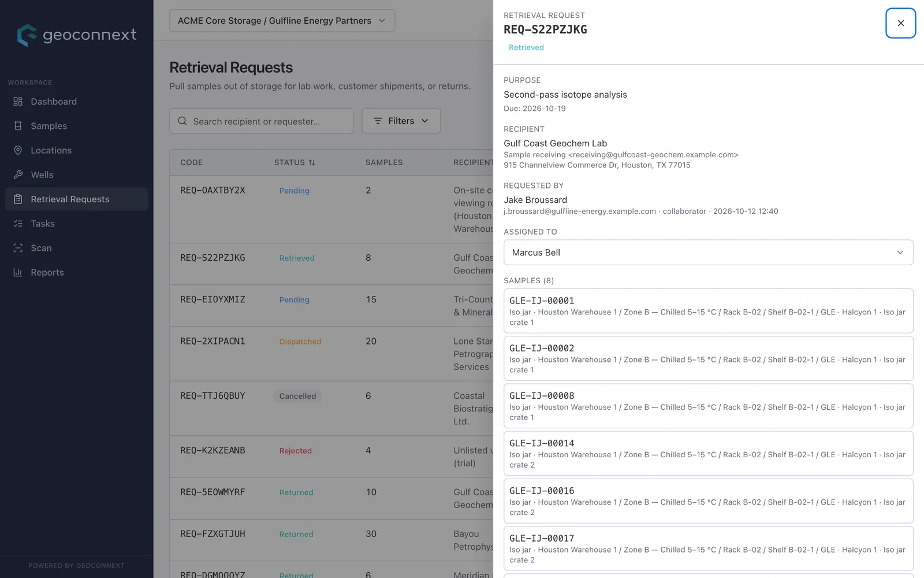Select request row REQ-0AXTBY2X
This screenshot has height=578, width=924.
pos(331,209)
